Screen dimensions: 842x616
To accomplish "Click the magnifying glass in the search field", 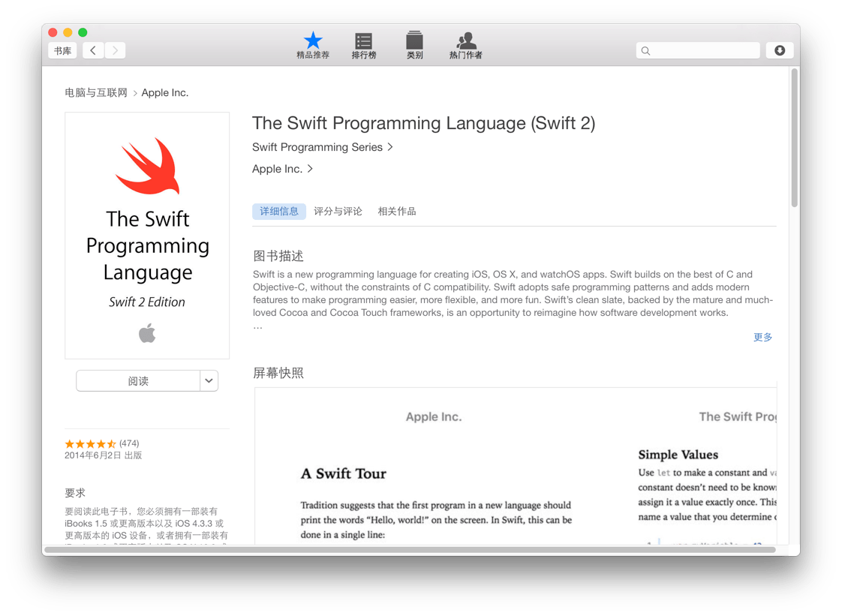I will pyautogui.click(x=646, y=50).
